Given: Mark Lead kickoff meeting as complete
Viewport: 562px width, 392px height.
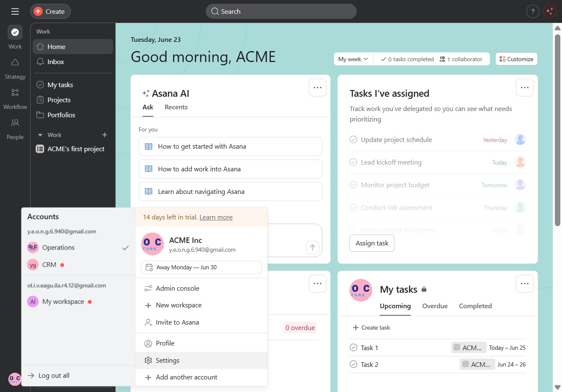Looking at the screenshot, I should (x=353, y=162).
